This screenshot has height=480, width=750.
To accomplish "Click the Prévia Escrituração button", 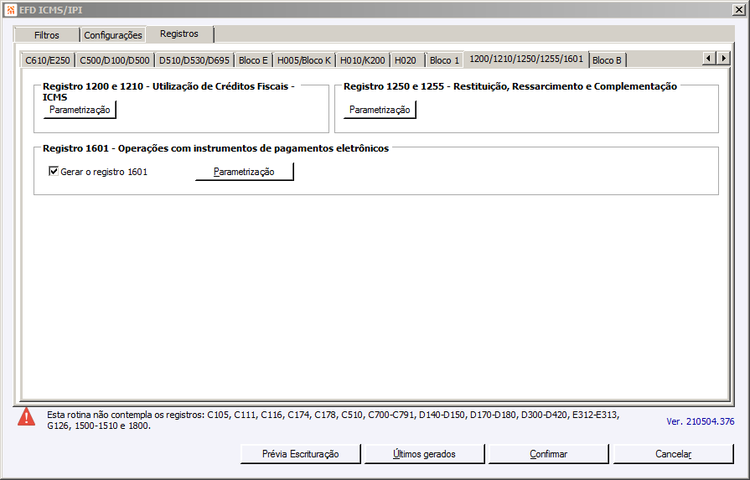I will [300, 454].
